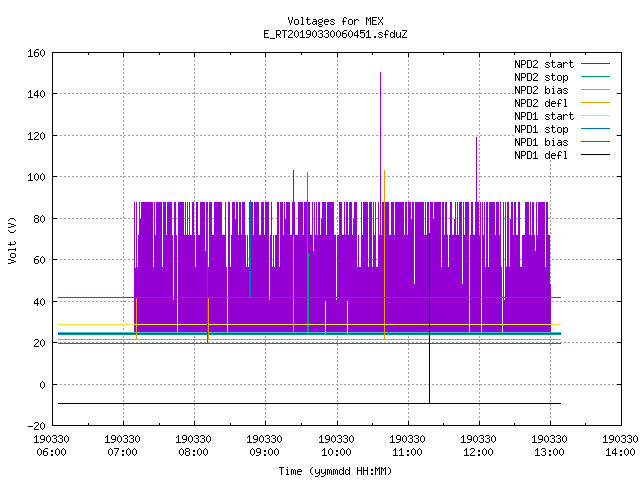The image size is (640, 480).
Task: Click the chart title 'Voltages for MEX'
Action: [335, 21]
